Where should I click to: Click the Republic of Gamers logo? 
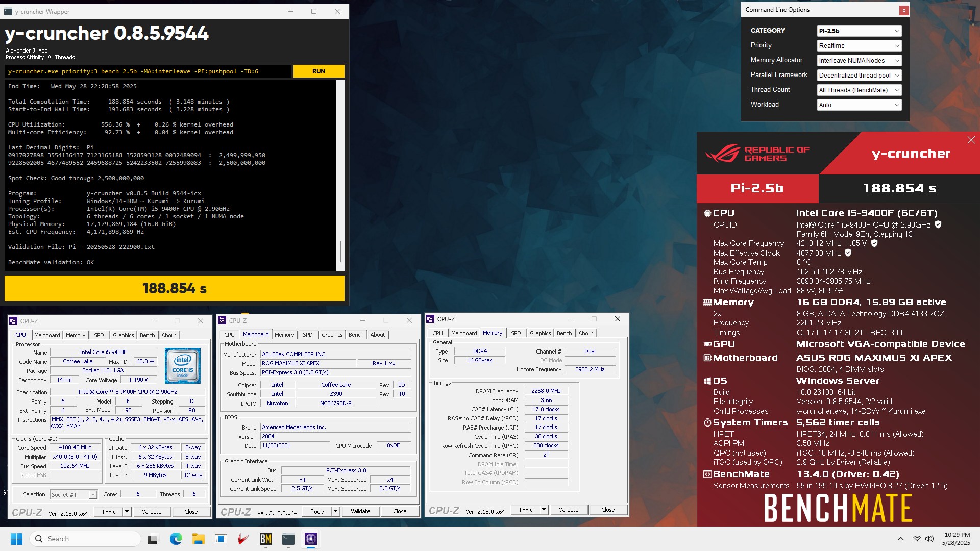pyautogui.click(x=758, y=153)
